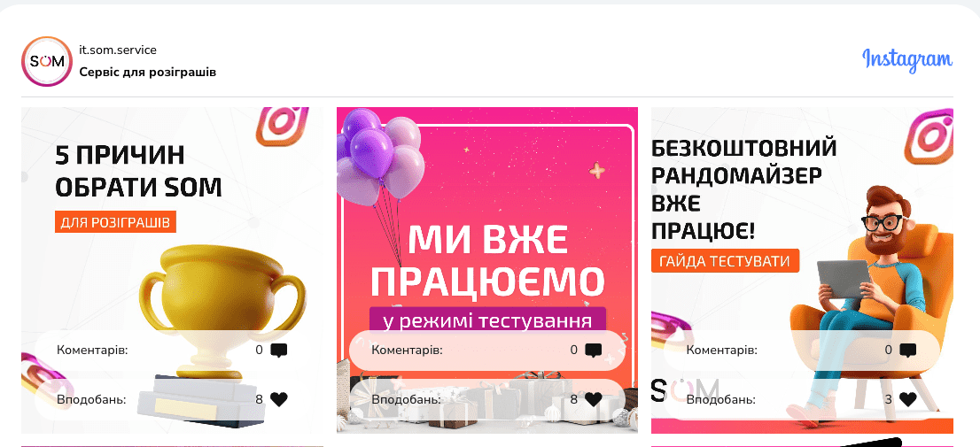The image size is (980, 447).
Task: Click heart icon on trophy post
Action: pyautogui.click(x=279, y=399)
